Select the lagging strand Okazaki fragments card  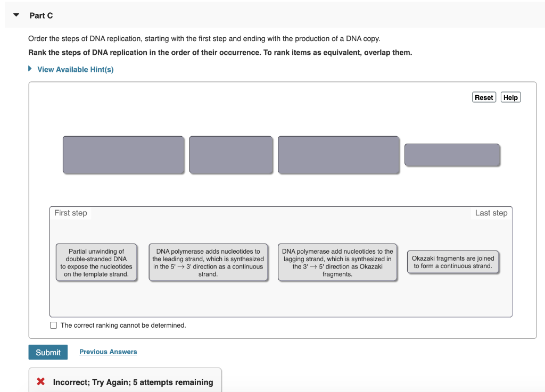(x=337, y=263)
